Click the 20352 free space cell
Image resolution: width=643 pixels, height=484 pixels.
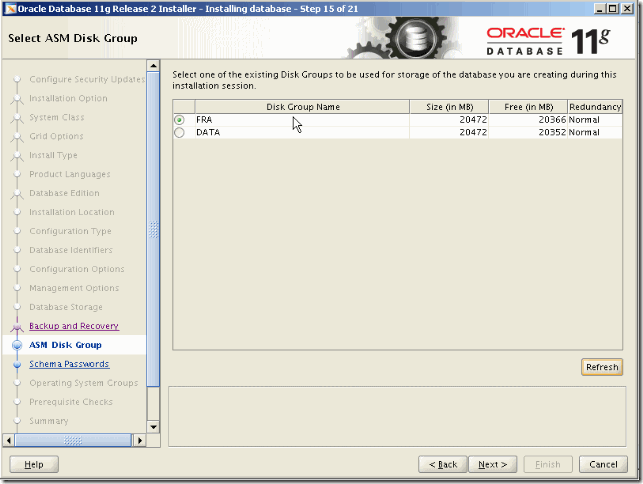coord(528,132)
